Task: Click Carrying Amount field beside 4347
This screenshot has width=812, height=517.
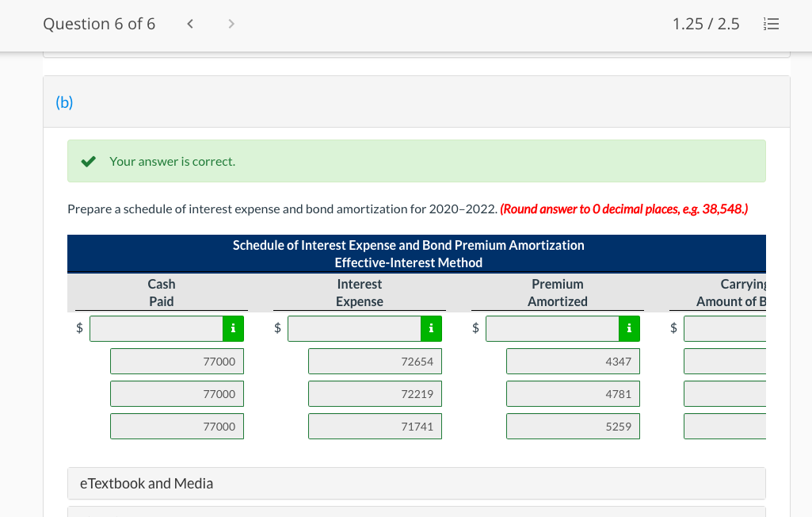Action: (725, 362)
